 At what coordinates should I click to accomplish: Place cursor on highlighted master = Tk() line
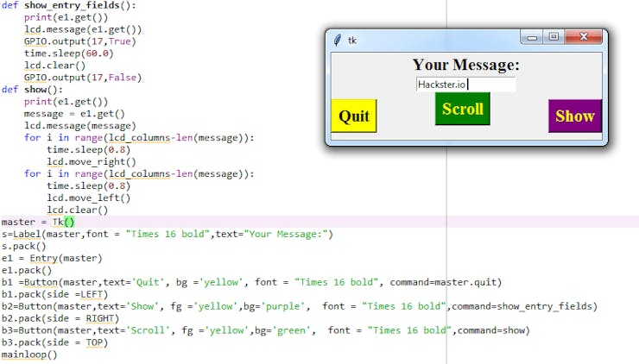(x=38, y=222)
